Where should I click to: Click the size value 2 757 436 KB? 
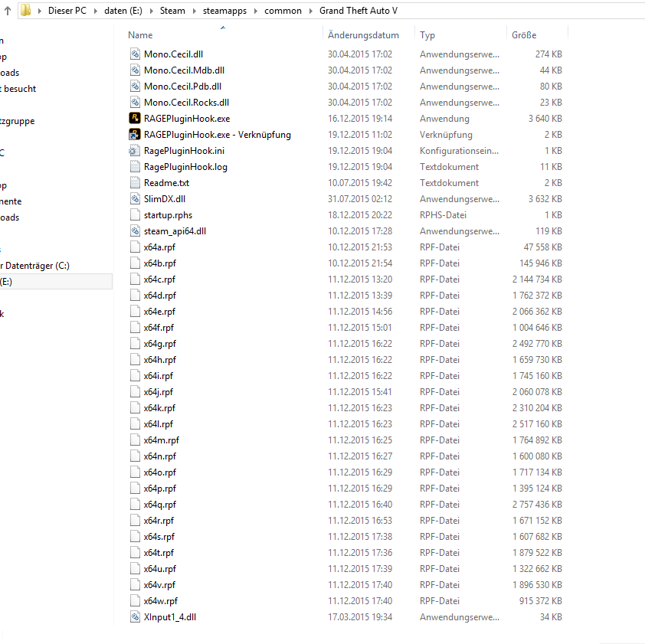coord(537,504)
